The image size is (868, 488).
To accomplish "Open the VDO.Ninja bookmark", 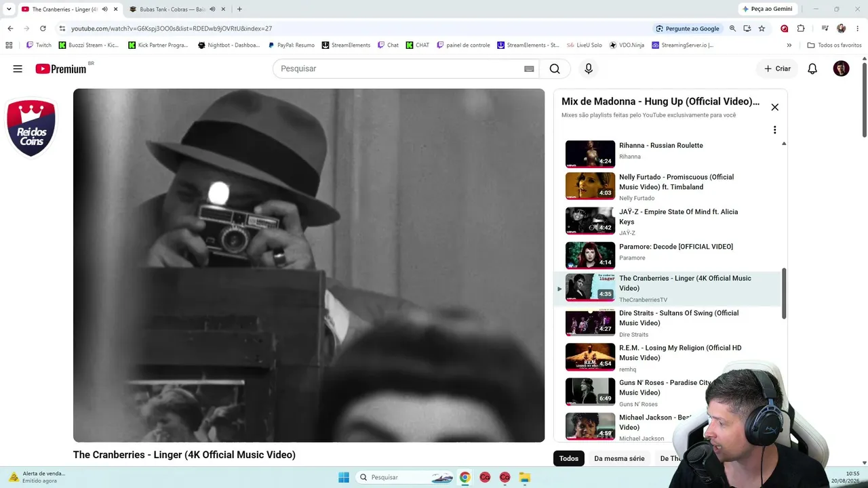I will [627, 45].
